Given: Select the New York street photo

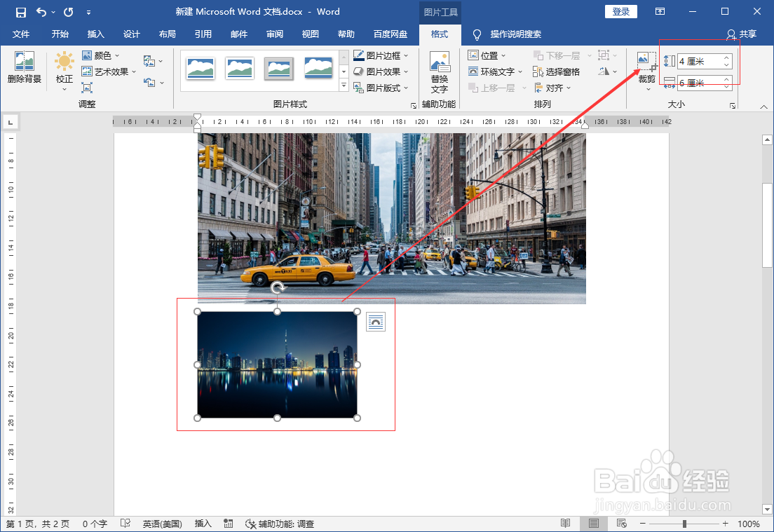Looking at the screenshot, I should 391,218.
